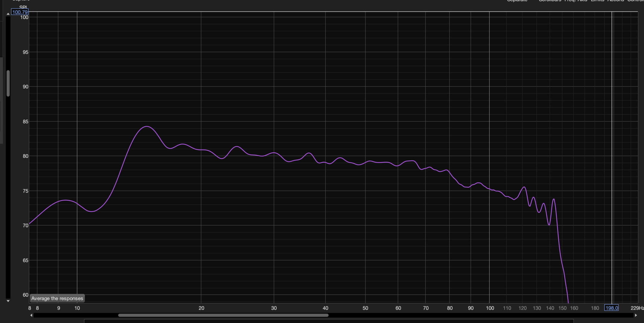Viewport: 644px width, 323px height.
Task: Click the Average the responses tooltip
Action: [57, 298]
